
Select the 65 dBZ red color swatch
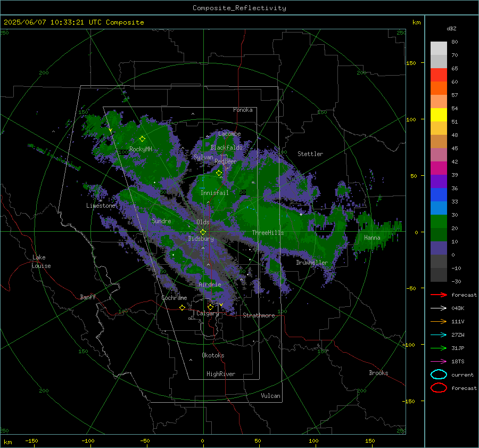(x=439, y=75)
